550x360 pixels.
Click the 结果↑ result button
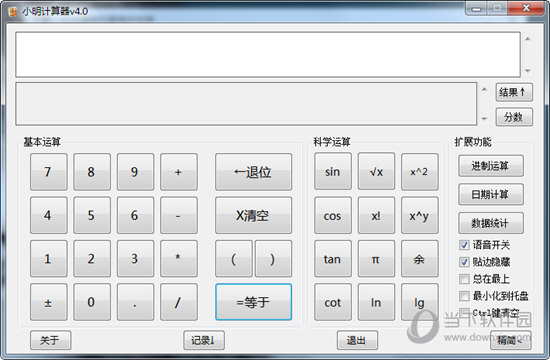[x=514, y=92]
